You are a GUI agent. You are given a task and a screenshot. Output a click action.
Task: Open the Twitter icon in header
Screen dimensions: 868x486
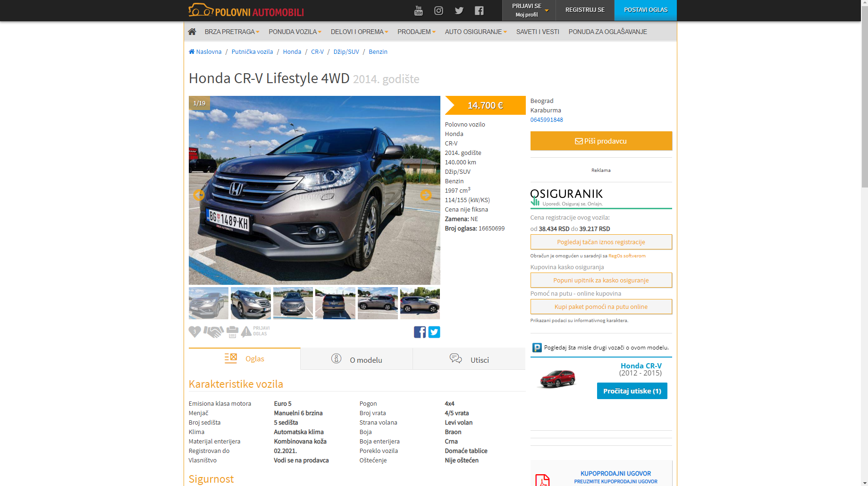click(459, 10)
